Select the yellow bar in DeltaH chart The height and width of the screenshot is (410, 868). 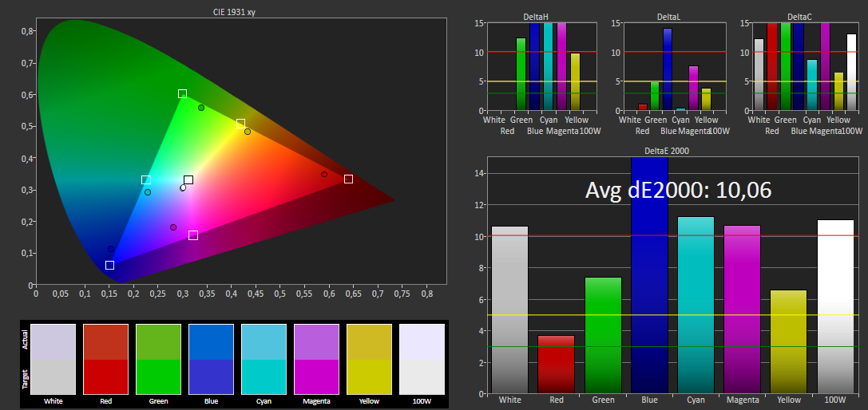tap(575, 82)
